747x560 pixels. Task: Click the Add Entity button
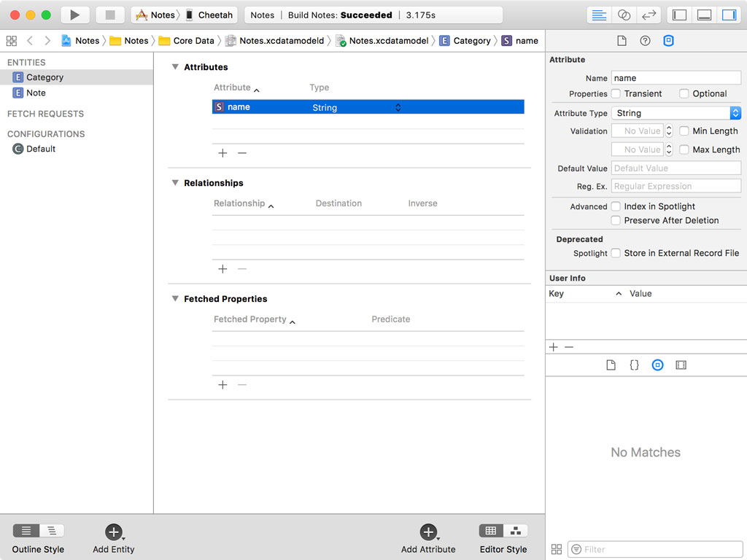113,532
